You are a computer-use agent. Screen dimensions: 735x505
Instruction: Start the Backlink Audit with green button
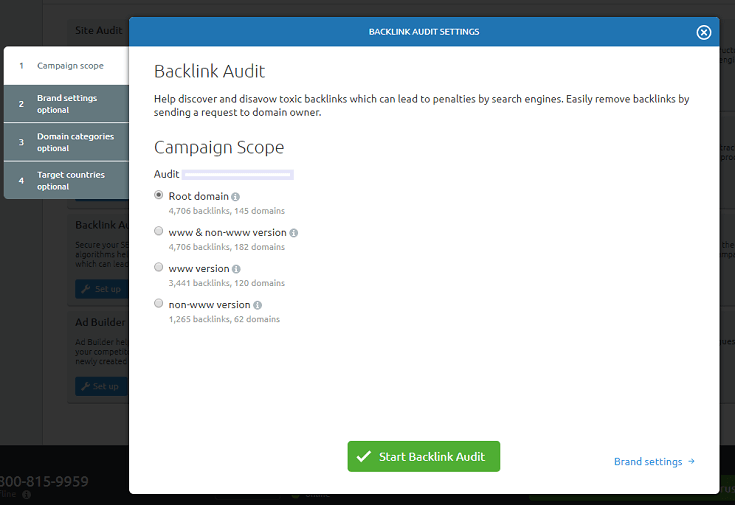pos(424,456)
